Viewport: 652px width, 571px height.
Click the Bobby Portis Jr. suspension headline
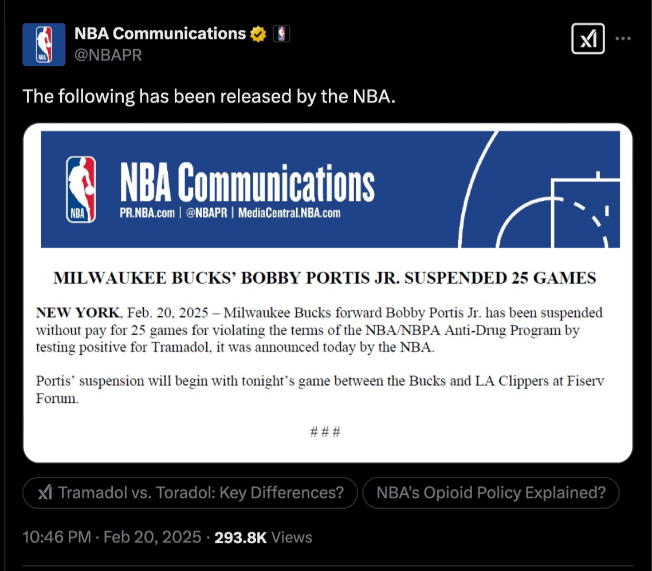[324, 277]
